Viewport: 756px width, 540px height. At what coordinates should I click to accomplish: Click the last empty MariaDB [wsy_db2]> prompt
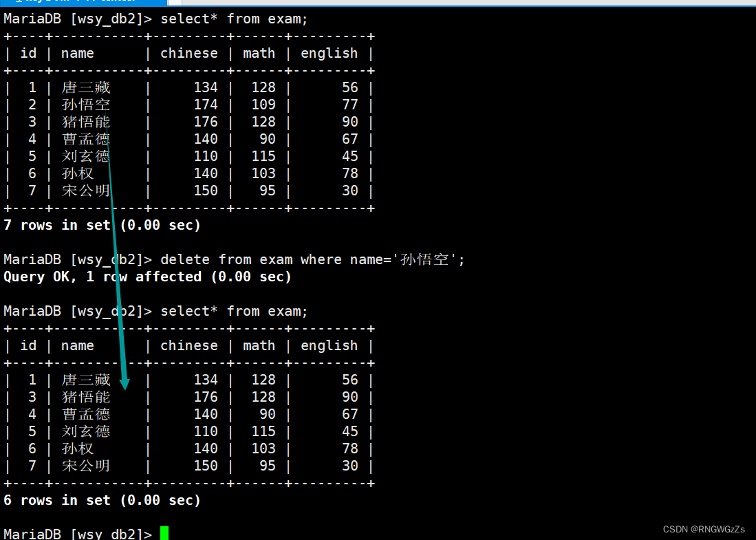[78, 534]
